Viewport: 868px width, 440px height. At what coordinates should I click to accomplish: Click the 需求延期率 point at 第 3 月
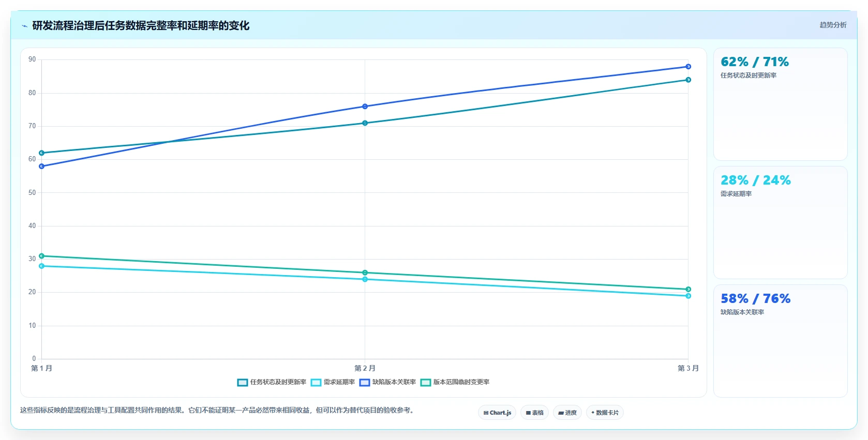[689, 296]
